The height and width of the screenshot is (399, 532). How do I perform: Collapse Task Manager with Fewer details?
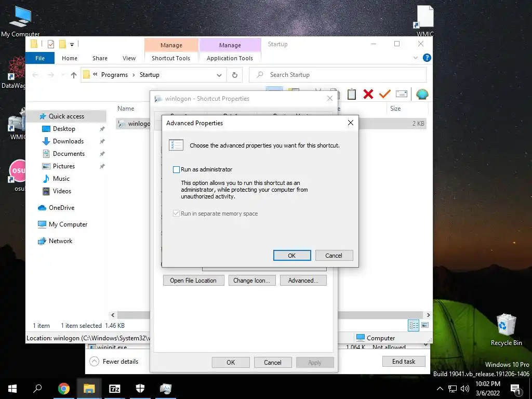click(114, 362)
